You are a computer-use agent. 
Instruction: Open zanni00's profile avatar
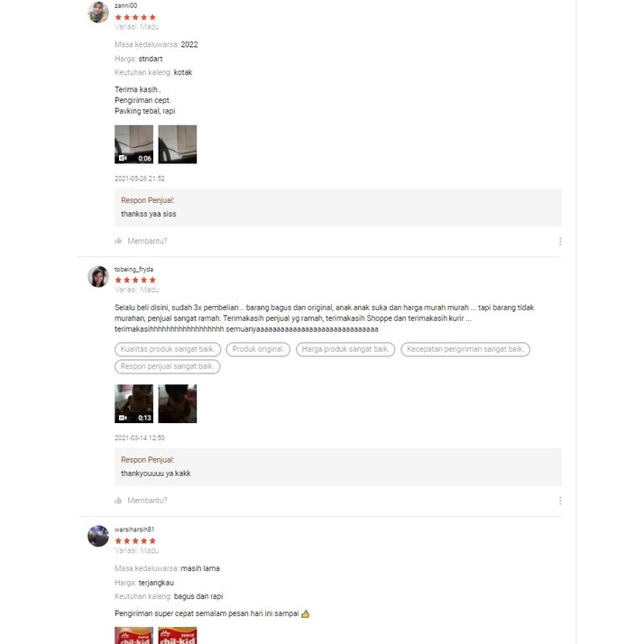pyautogui.click(x=98, y=12)
